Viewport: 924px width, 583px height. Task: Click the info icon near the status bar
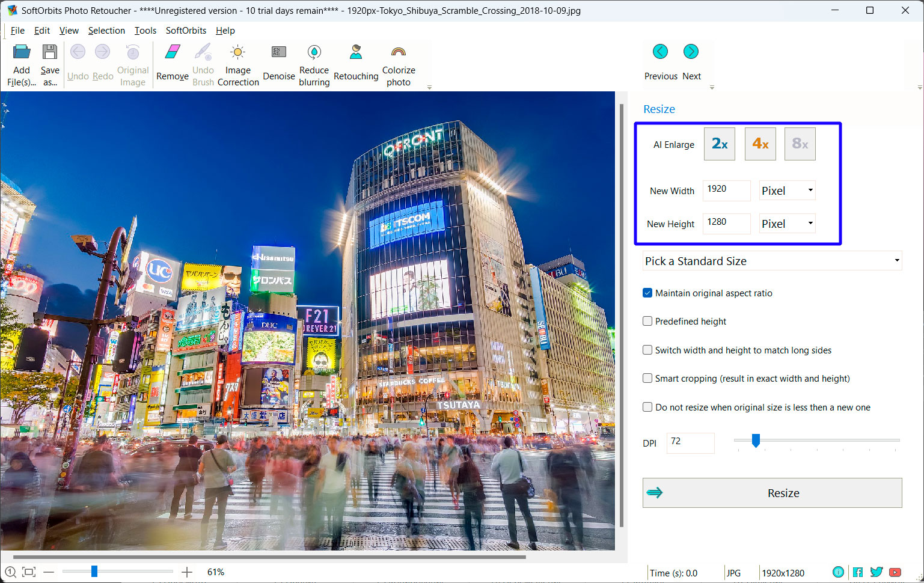pos(838,572)
